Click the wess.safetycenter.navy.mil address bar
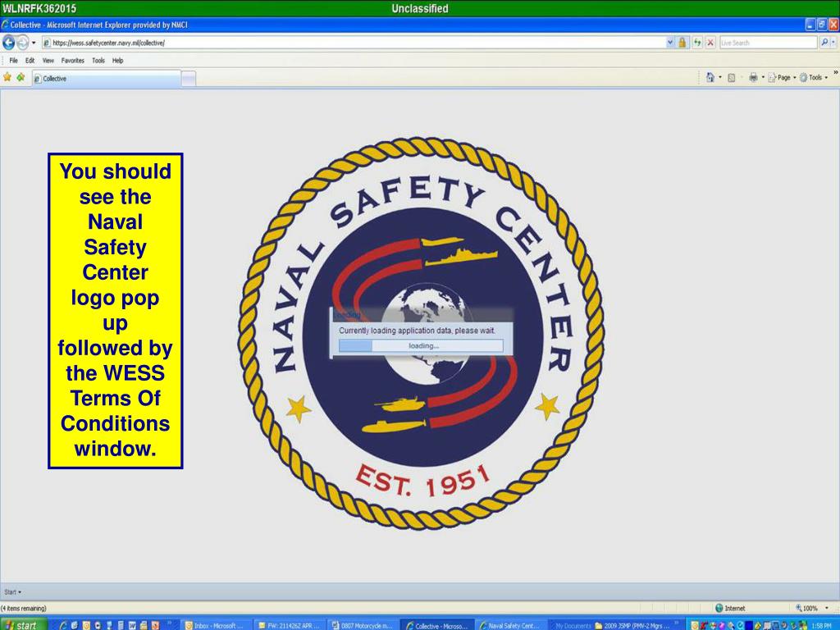Viewport: 840px width, 630px height. (x=354, y=43)
